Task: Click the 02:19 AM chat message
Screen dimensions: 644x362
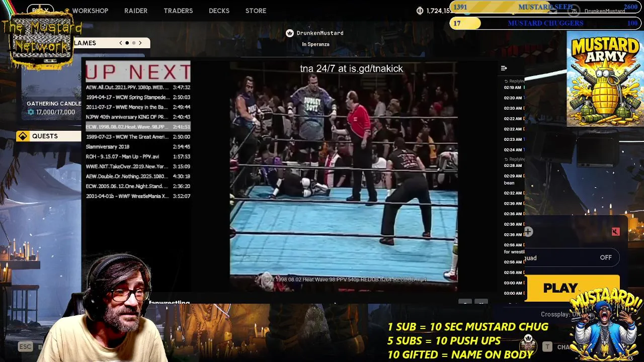Action: pos(514,87)
